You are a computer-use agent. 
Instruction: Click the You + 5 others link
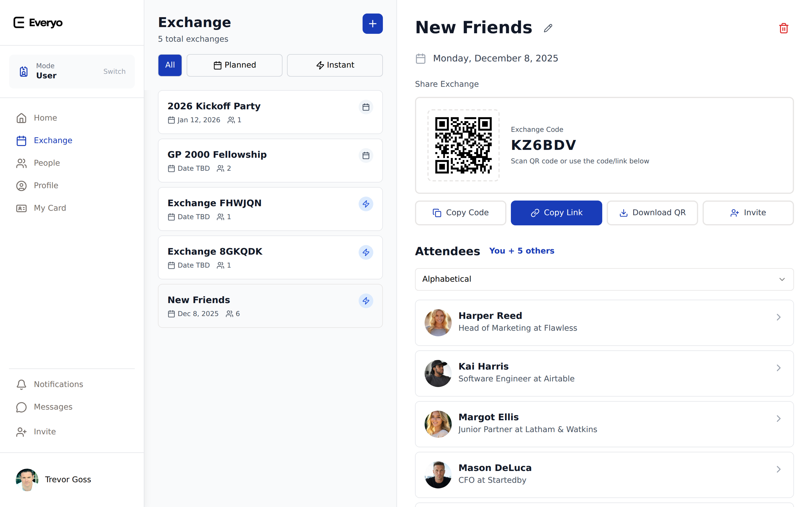click(521, 250)
